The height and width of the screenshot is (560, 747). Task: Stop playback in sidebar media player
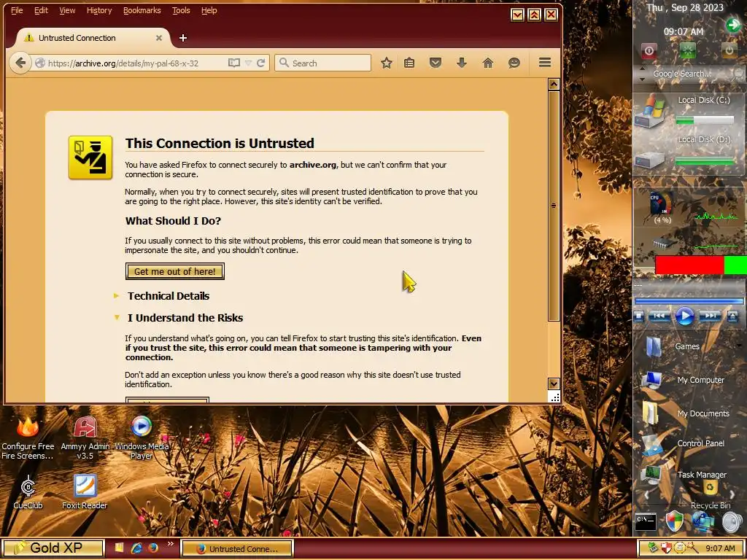click(x=640, y=316)
